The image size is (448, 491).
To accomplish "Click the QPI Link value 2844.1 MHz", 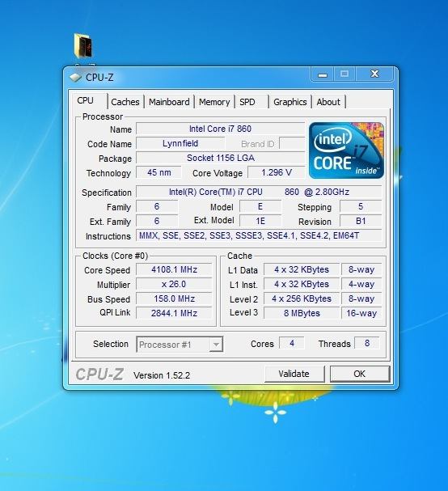I will 174,313.
